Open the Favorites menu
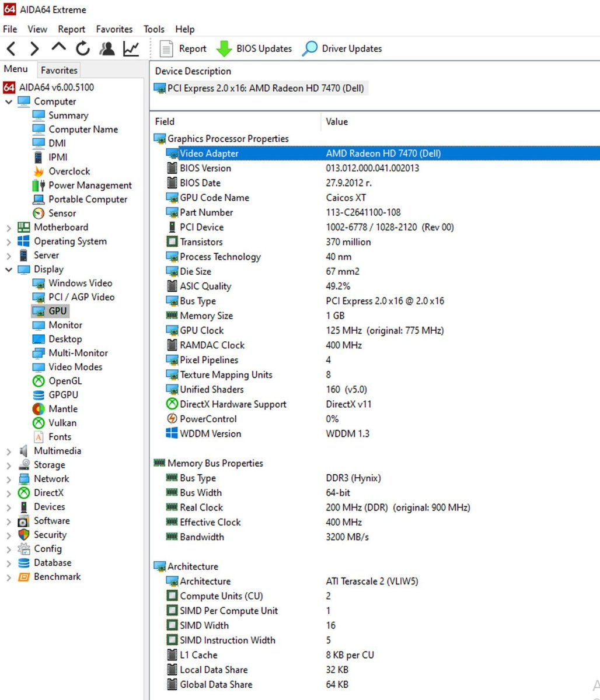This screenshot has height=700, width=600. [x=114, y=29]
